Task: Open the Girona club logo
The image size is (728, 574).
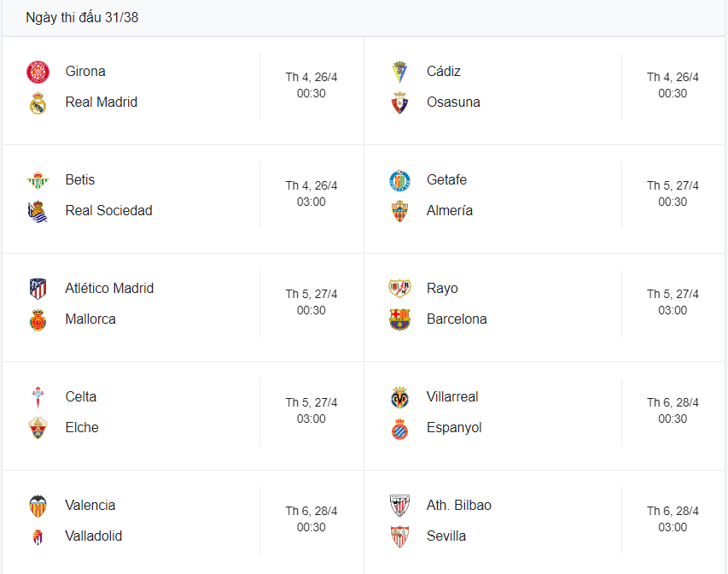Action: coord(38,71)
